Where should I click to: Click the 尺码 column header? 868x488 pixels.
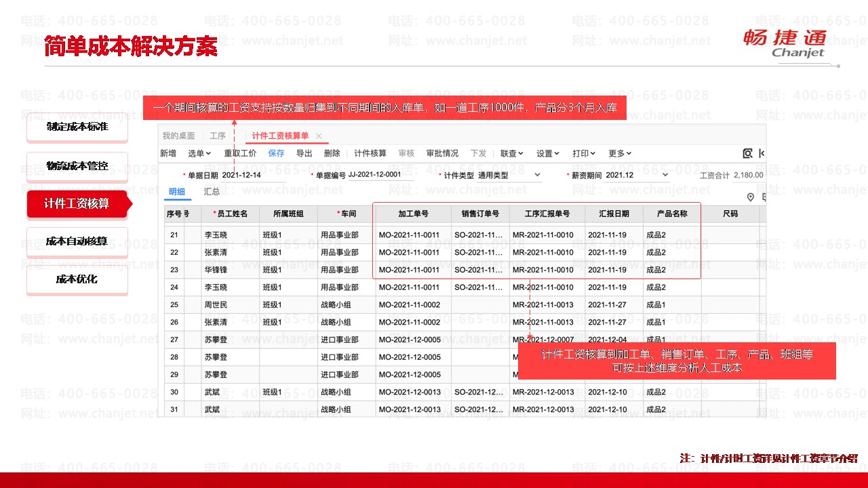(730, 214)
